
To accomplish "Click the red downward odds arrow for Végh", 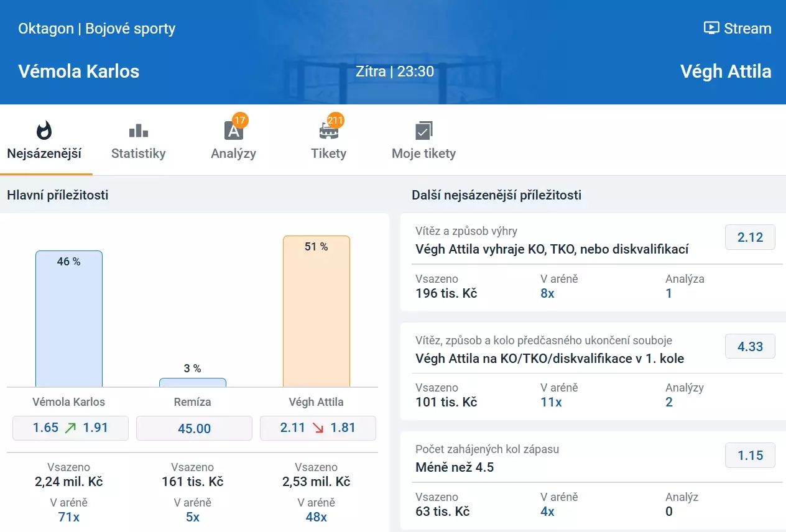I will [318, 428].
